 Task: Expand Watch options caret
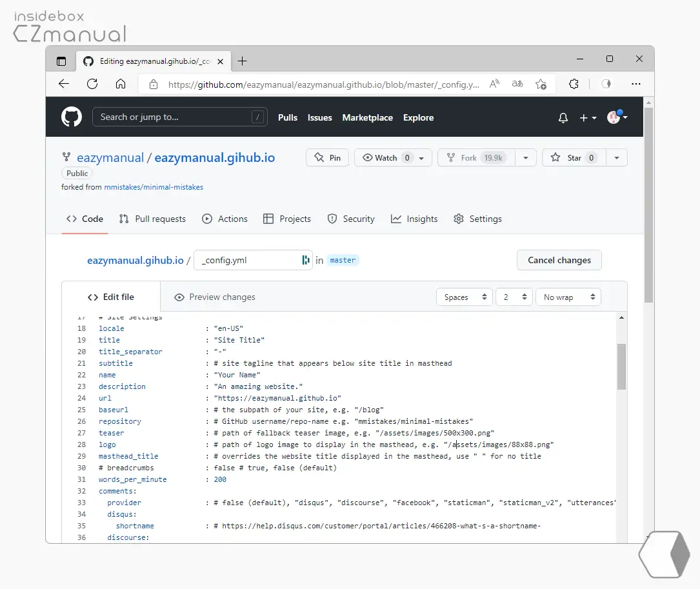pyautogui.click(x=421, y=158)
